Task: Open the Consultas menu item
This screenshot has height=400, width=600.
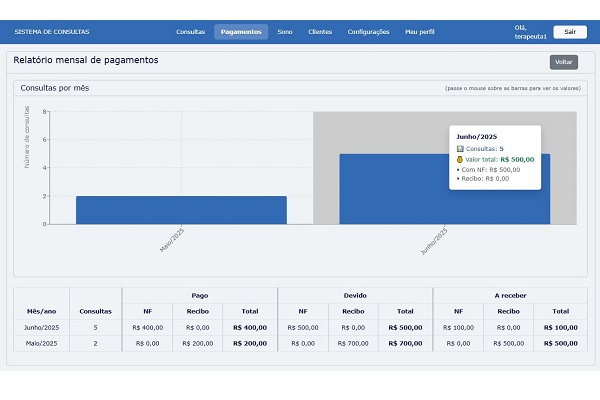Action: tap(190, 32)
